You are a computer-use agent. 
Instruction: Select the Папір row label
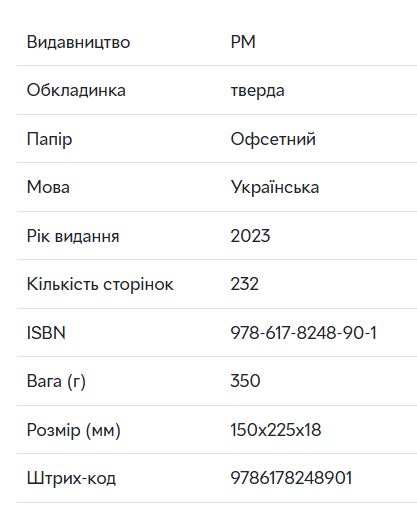click(49, 139)
